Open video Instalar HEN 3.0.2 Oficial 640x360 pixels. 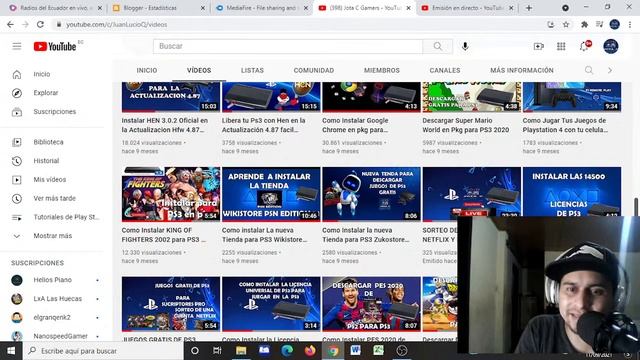click(x=165, y=125)
